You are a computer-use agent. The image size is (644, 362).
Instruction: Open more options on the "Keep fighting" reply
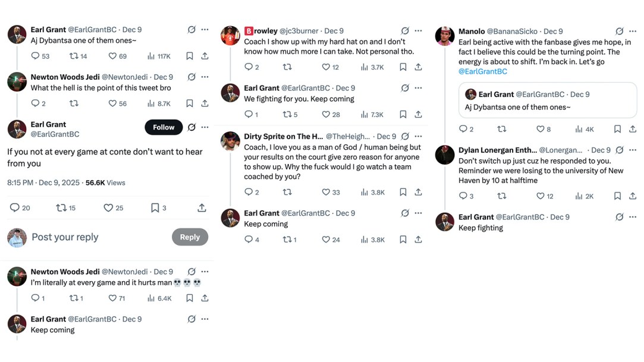(632, 217)
